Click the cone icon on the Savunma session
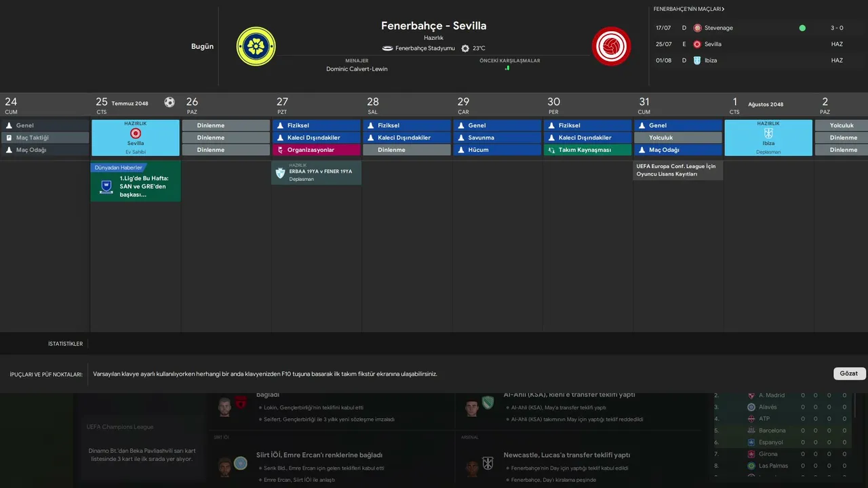Screen dimensions: 868x488 [461, 138]
